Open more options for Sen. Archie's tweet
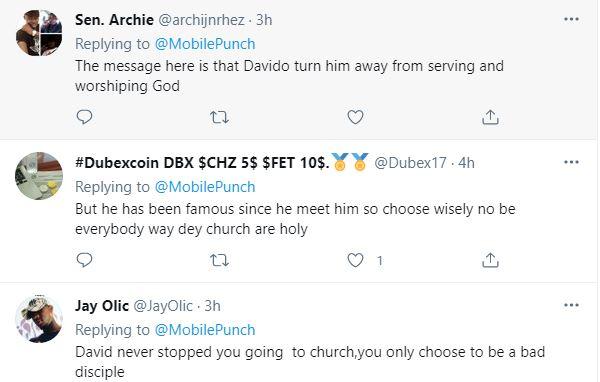The width and height of the screenshot is (600, 382). pos(571,19)
